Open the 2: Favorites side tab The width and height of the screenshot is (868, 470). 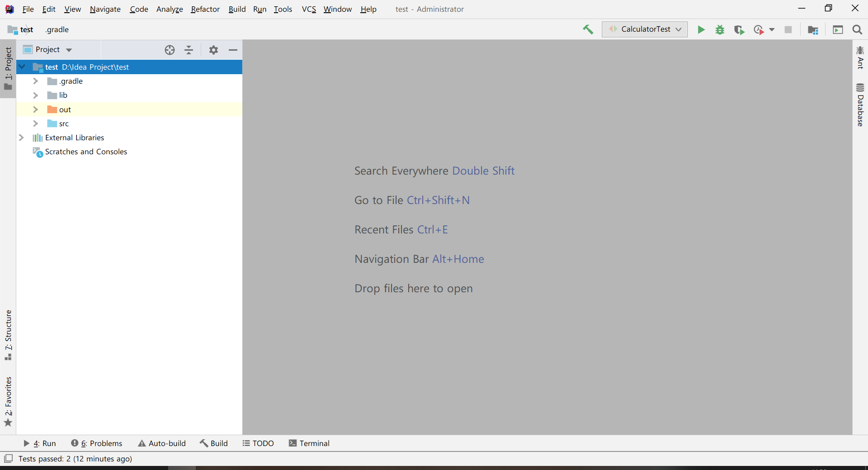pos(8,402)
